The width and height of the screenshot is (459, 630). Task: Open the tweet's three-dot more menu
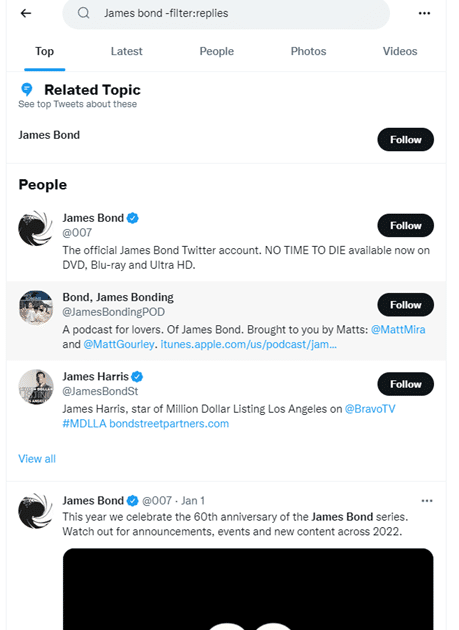pos(427,501)
